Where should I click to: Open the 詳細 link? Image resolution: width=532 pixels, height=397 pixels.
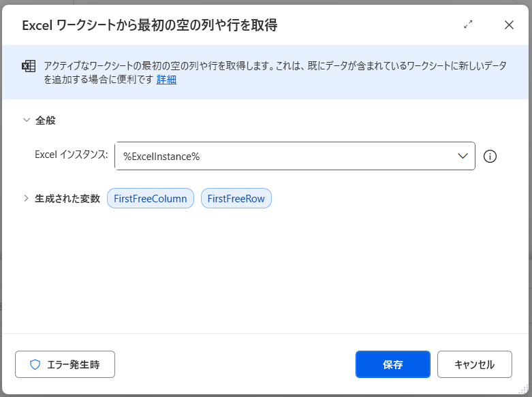click(167, 79)
